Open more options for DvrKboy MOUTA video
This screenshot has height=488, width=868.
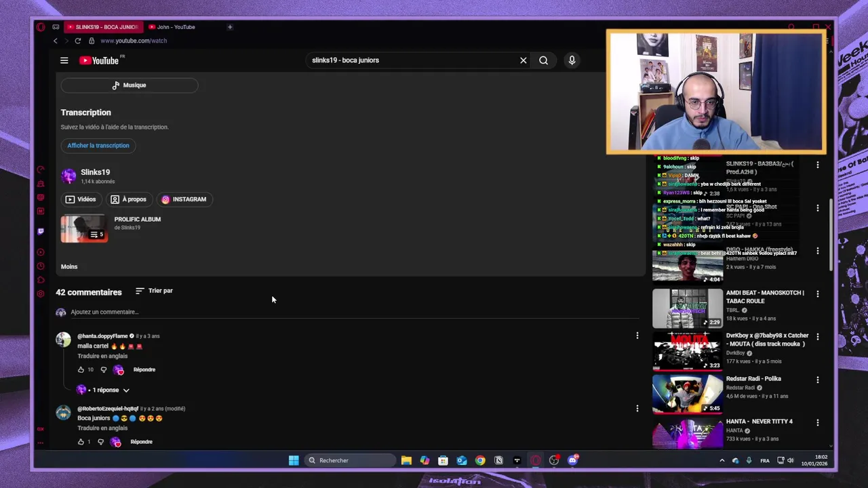(818, 337)
